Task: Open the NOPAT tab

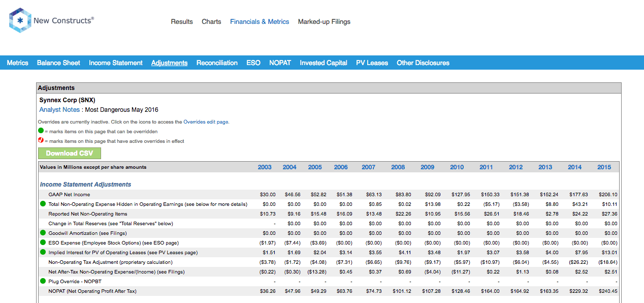Action: pyautogui.click(x=280, y=63)
